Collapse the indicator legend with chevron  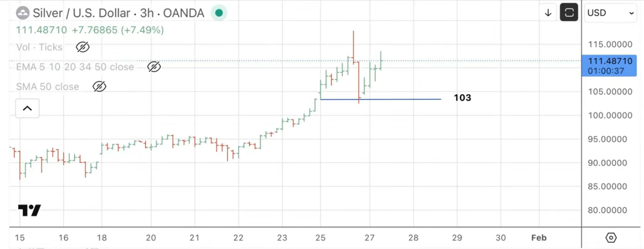pos(27,108)
